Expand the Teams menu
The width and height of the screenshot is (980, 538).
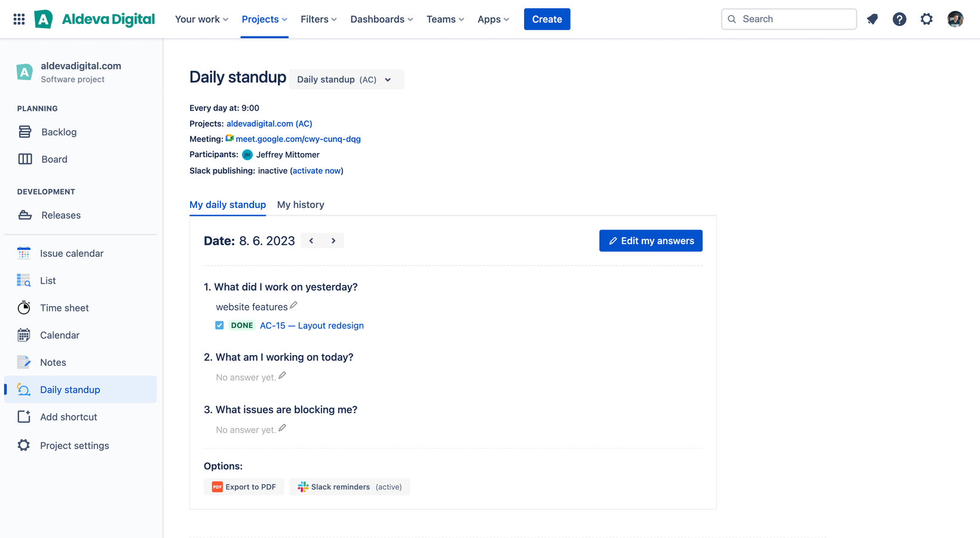coord(445,19)
